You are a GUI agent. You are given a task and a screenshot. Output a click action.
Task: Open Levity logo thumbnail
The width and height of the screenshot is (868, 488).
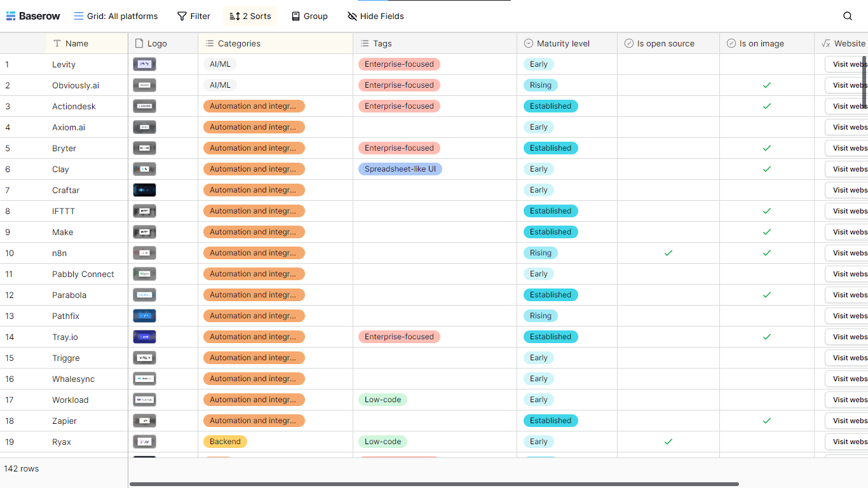point(144,64)
